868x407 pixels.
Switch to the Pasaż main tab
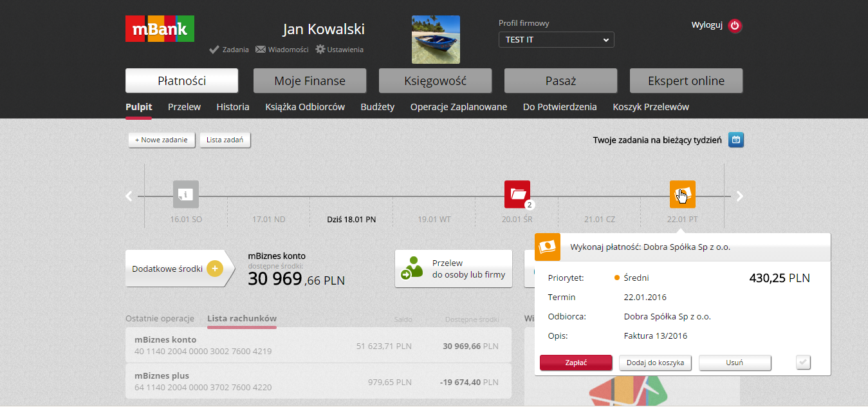click(x=560, y=80)
